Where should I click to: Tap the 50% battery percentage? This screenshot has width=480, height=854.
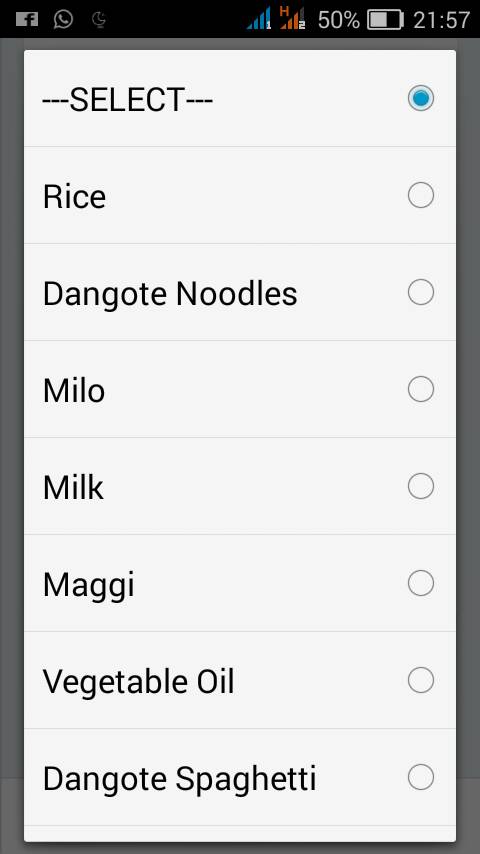[x=338, y=20]
